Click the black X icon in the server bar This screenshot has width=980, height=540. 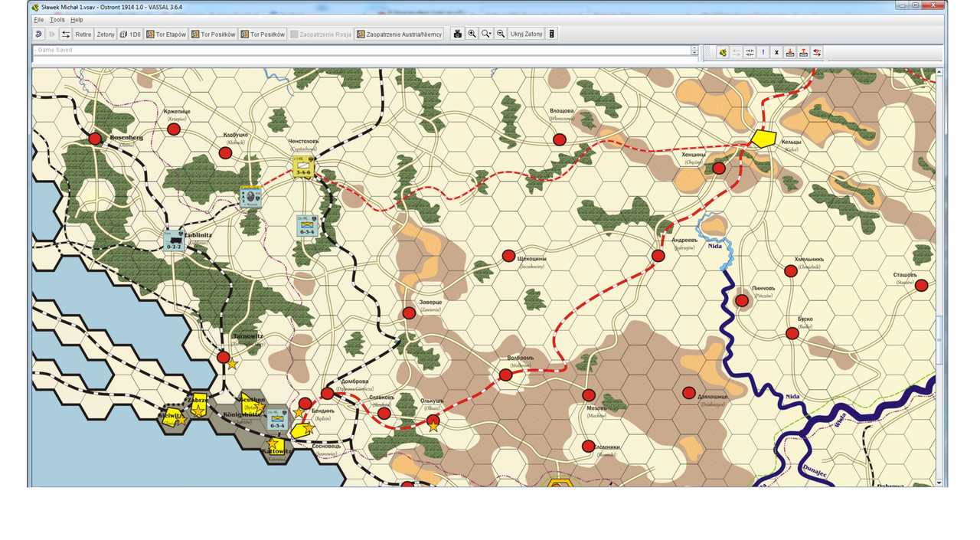coord(776,52)
